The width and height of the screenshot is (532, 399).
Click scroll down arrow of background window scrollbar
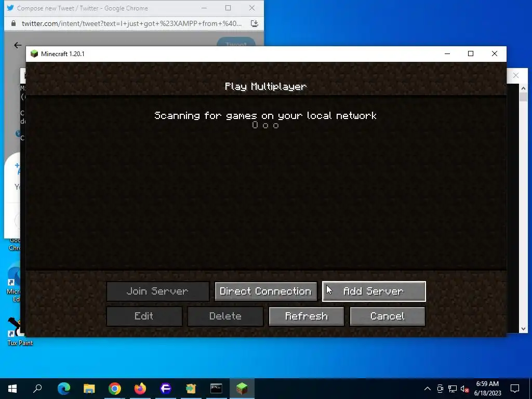pyautogui.click(x=523, y=328)
